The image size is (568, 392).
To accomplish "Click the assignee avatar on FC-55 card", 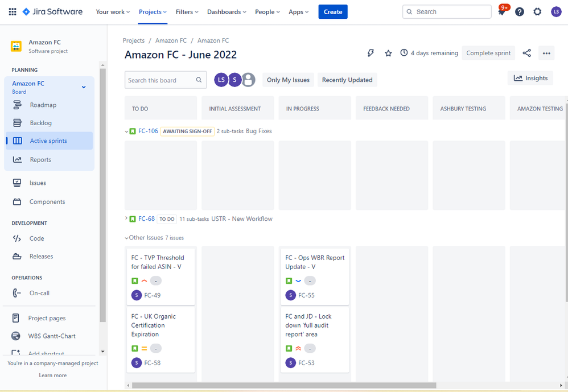I will pos(290,295).
